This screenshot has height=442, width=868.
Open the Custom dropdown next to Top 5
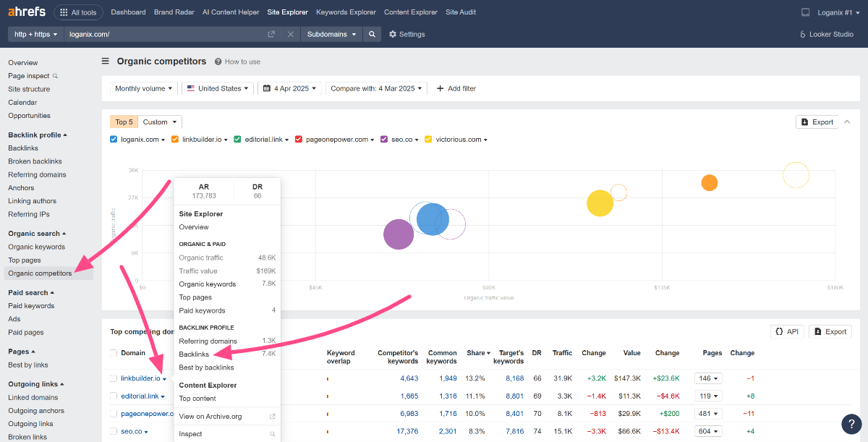pyautogui.click(x=159, y=122)
